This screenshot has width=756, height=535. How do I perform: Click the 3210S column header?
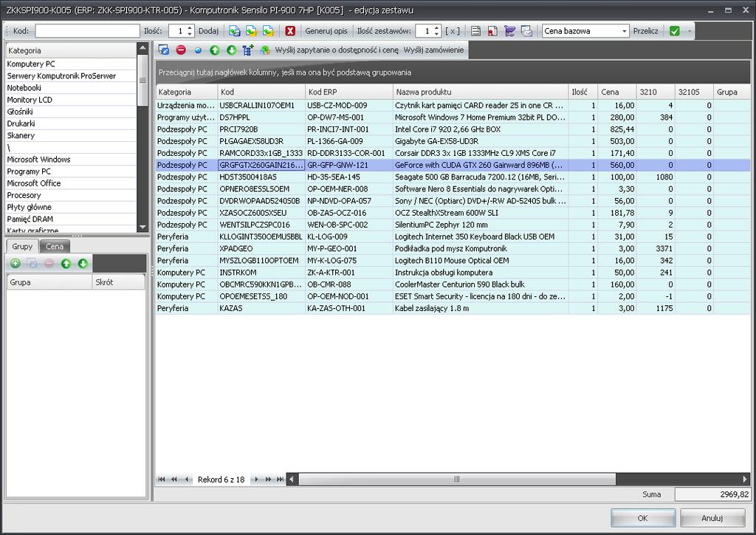tap(694, 92)
